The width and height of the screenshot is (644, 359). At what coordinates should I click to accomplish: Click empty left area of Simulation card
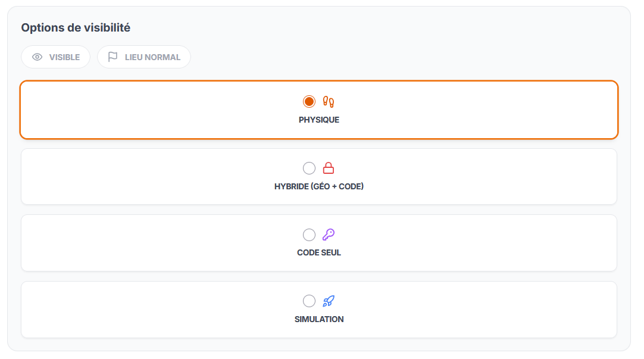tap(119, 310)
